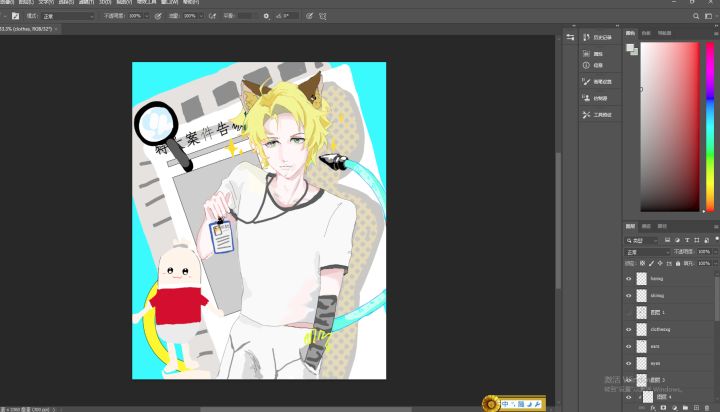This screenshot has height=412, width=720.
Task: Hide the top layer via eye icon
Action: tap(629, 279)
